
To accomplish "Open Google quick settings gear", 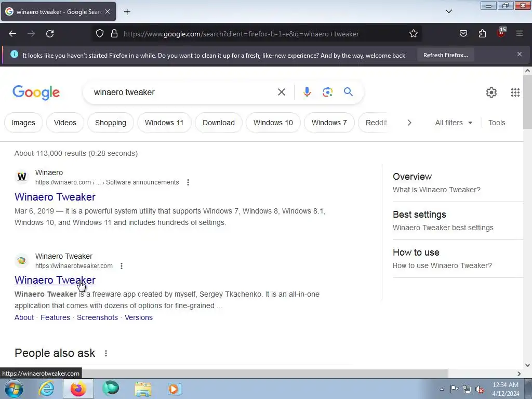I will tap(491, 92).
